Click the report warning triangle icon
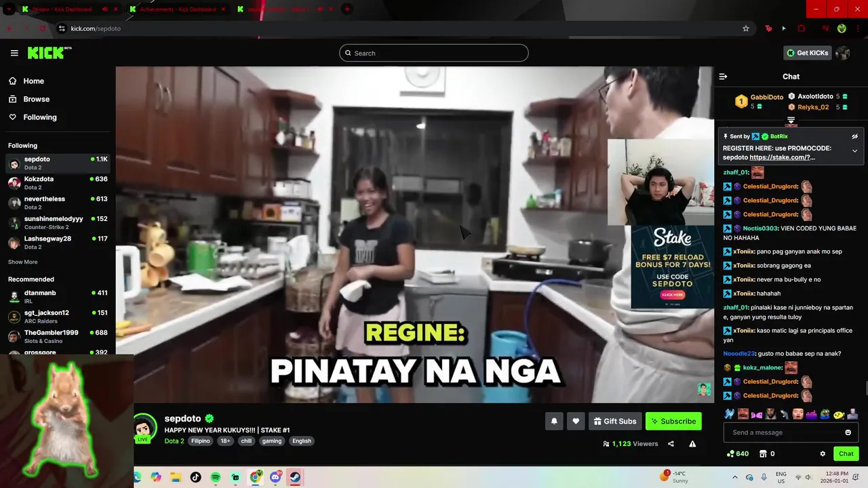868x488 pixels. tap(692, 444)
